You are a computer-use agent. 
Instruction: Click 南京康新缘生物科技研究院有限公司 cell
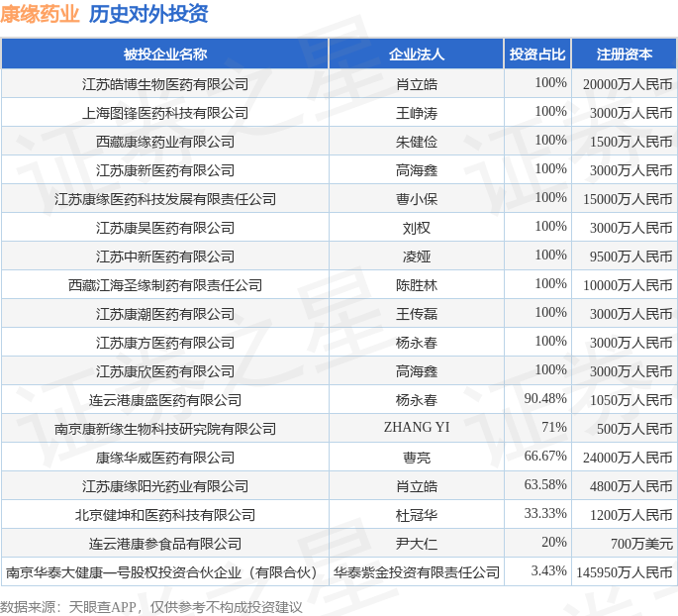[164, 429]
